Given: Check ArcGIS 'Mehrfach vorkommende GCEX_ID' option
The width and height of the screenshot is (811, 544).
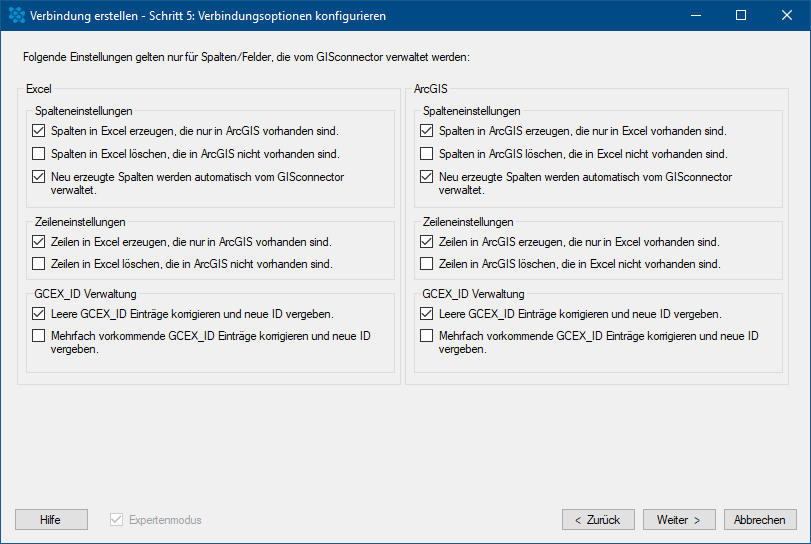Looking at the screenshot, I should 426,336.
